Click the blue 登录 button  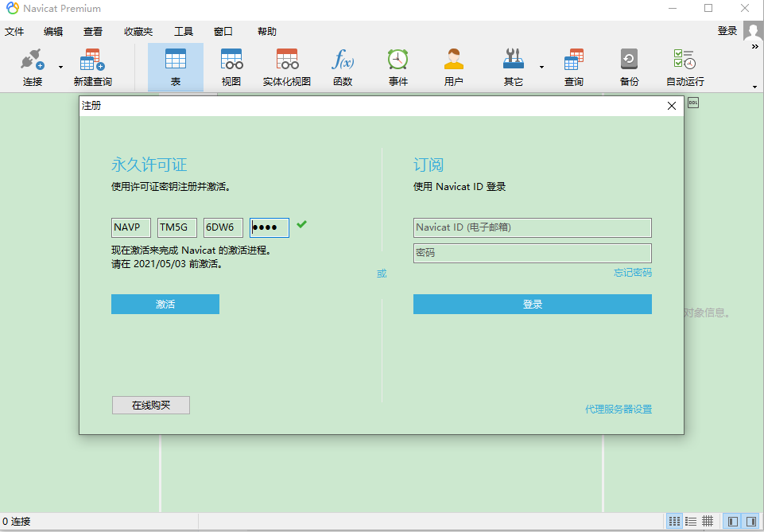click(533, 304)
